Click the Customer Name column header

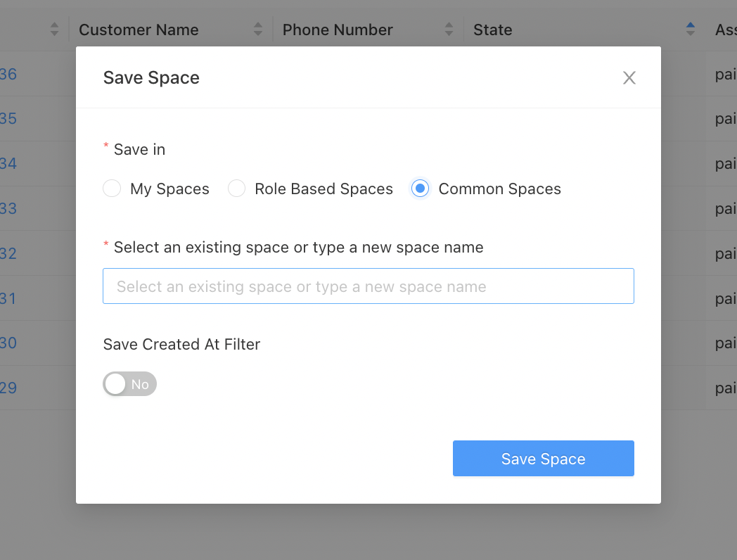(139, 30)
